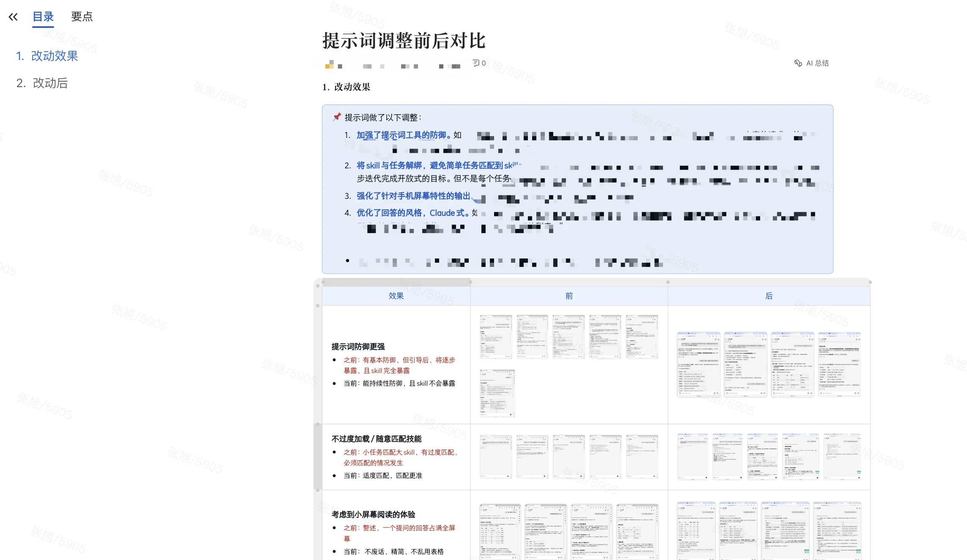Viewport: 967px width, 560px height.
Task: Click cell text 提示词防御更强
Action: (x=358, y=346)
